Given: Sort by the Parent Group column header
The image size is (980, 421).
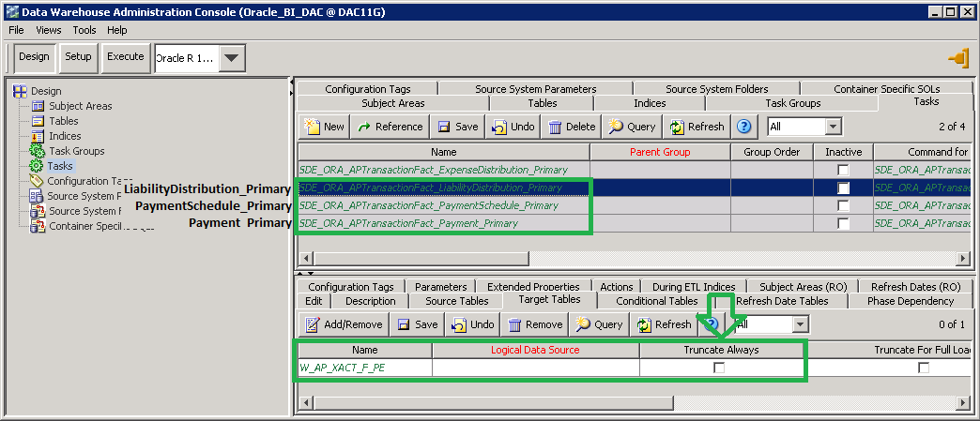Looking at the screenshot, I should point(660,152).
